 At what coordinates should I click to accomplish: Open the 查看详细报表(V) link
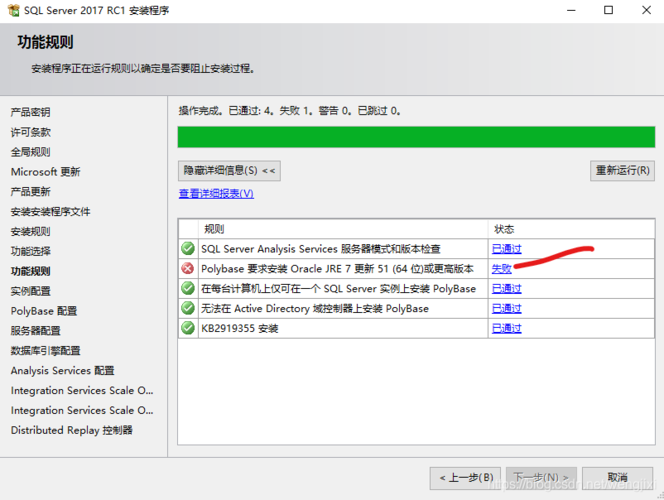coord(216,193)
